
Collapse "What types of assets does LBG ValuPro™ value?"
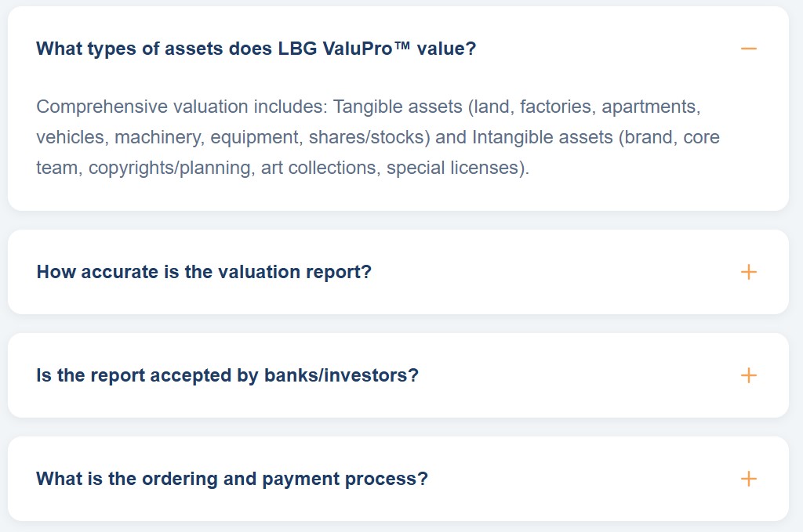[256, 49]
